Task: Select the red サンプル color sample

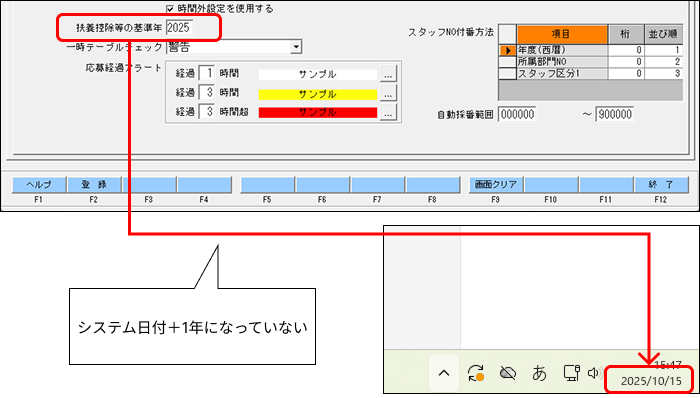Action: (x=318, y=112)
